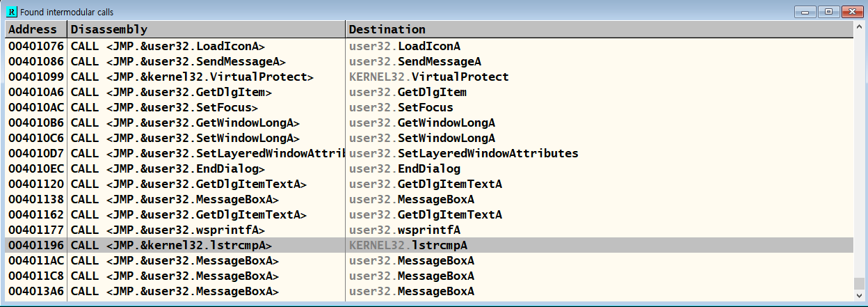The image size is (868, 307).
Task: Select address 00401086
Action: [36, 61]
